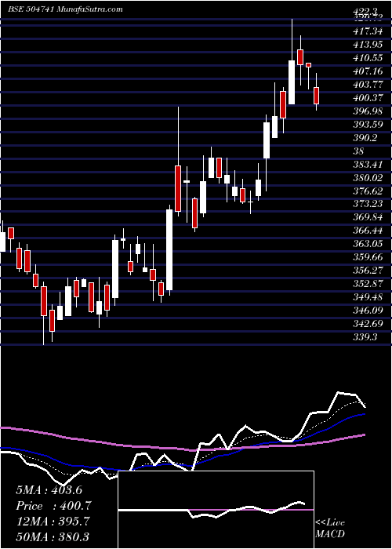Viewport: 392px width, 549px height.
Task: Select the 339.3 price axis label
Action: (x=365, y=337)
